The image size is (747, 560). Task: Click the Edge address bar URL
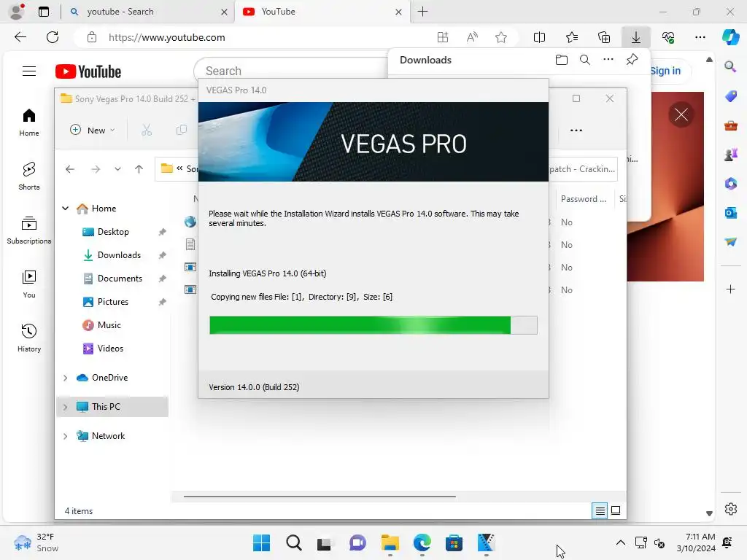167,37
